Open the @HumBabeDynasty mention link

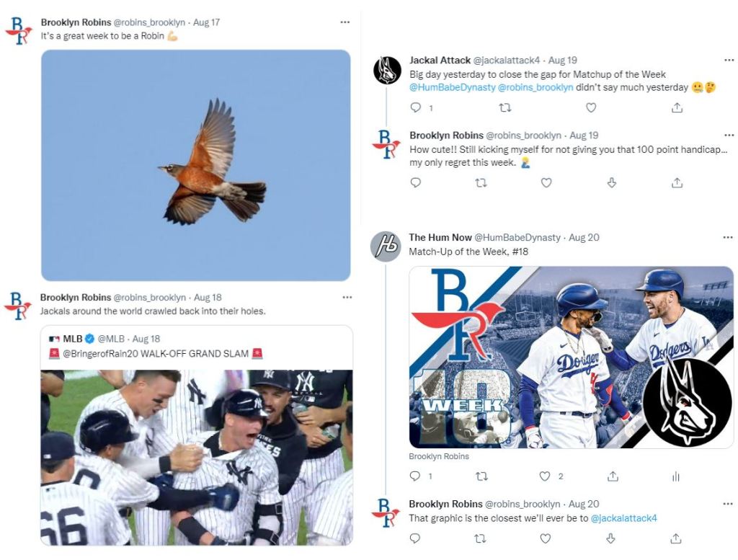(x=453, y=87)
